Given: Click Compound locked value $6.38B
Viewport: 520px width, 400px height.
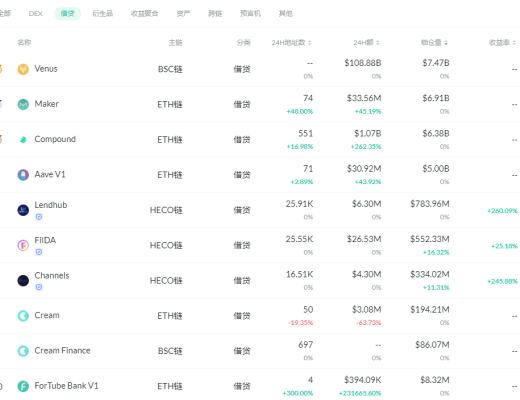Looking at the screenshot, I should (436, 134).
